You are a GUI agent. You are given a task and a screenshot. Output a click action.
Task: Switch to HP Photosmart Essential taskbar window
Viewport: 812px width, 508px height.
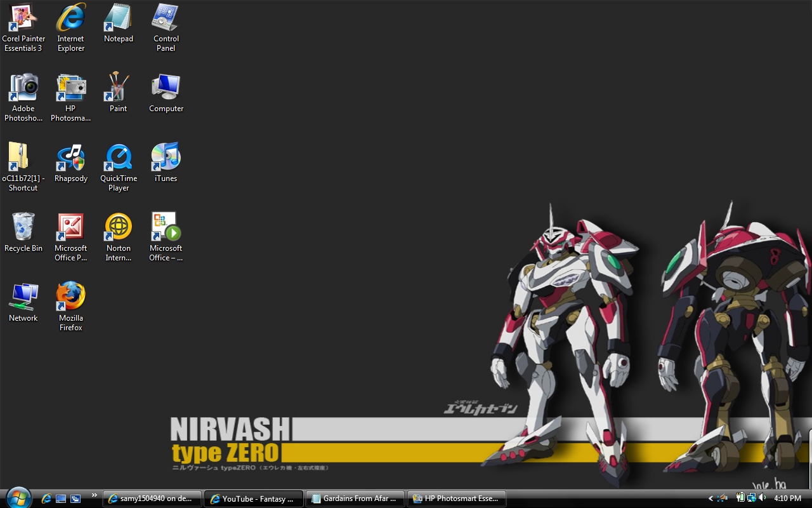[x=457, y=498]
